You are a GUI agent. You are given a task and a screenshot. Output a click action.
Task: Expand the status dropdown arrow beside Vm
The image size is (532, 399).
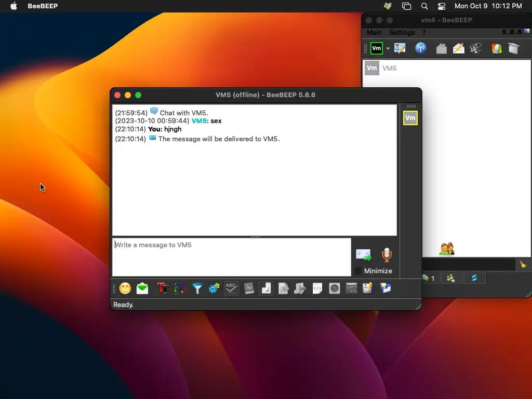tap(388, 48)
